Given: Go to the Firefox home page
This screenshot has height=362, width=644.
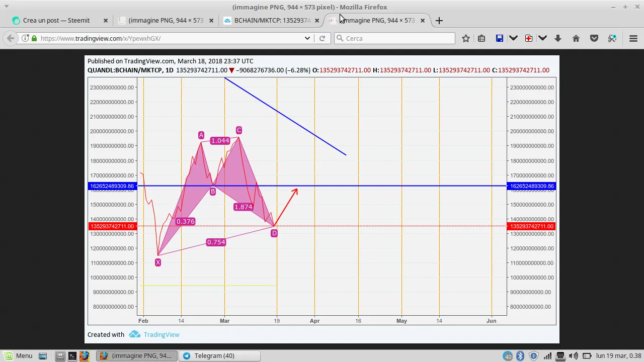Looking at the screenshot, I should 576,38.
